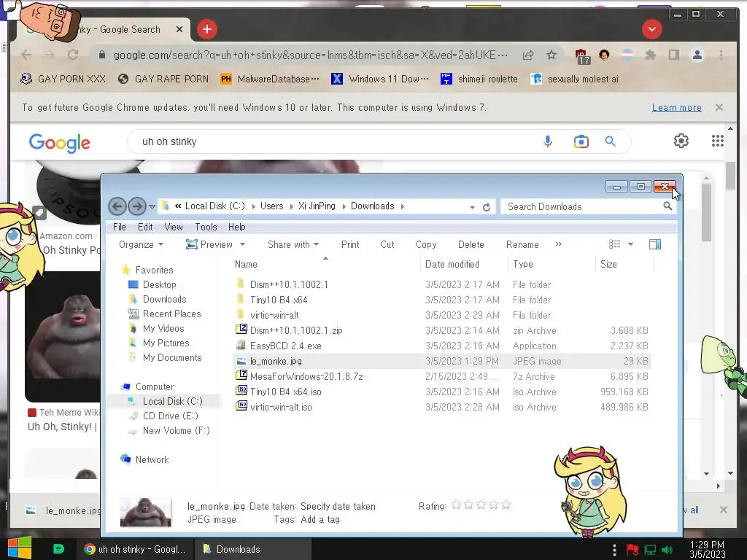Open the Tools menu in Explorer
This screenshot has height=560, width=747.
click(x=206, y=227)
